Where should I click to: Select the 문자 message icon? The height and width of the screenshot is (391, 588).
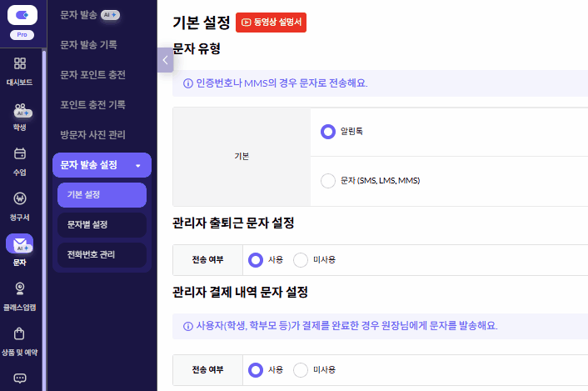(20, 244)
